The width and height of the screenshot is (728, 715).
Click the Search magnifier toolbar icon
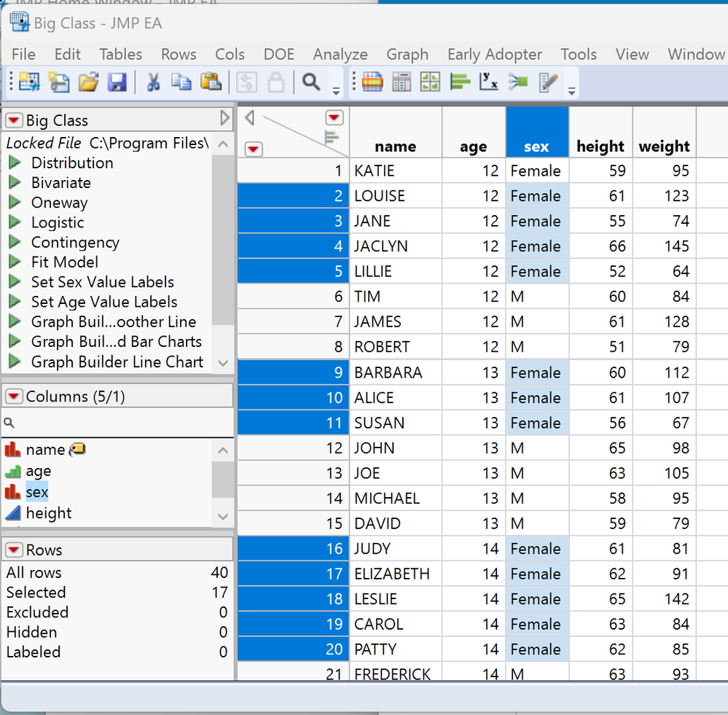(311, 82)
